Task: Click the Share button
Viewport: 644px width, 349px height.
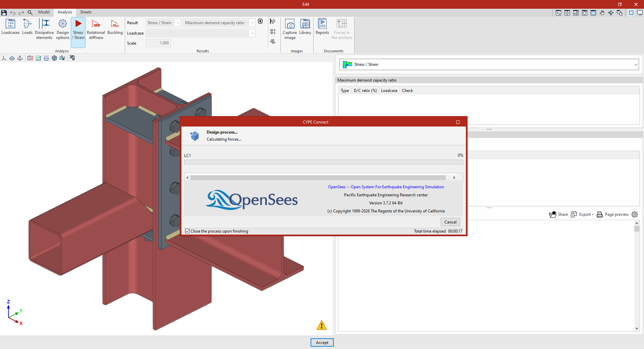Action: click(x=558, y=214)
